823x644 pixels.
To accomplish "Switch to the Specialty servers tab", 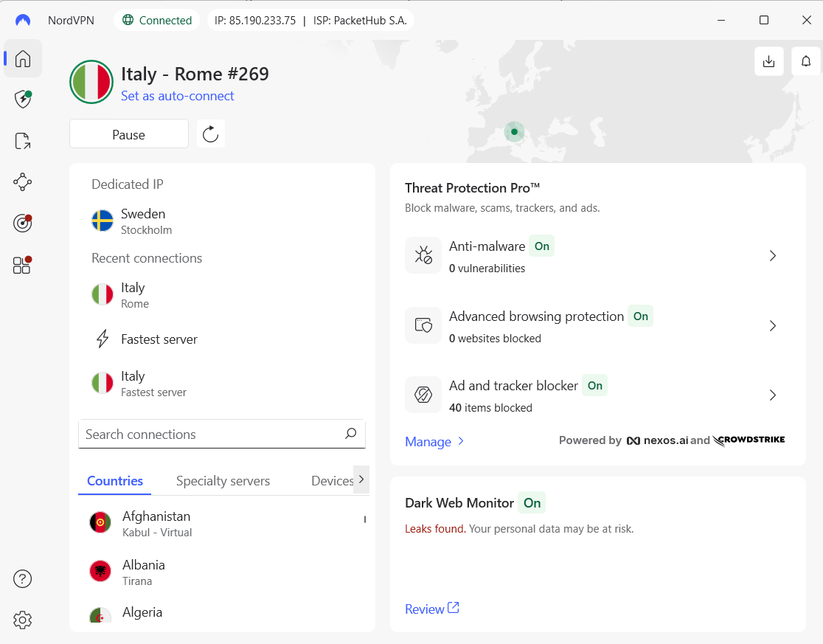I will [x=223, y=480].
